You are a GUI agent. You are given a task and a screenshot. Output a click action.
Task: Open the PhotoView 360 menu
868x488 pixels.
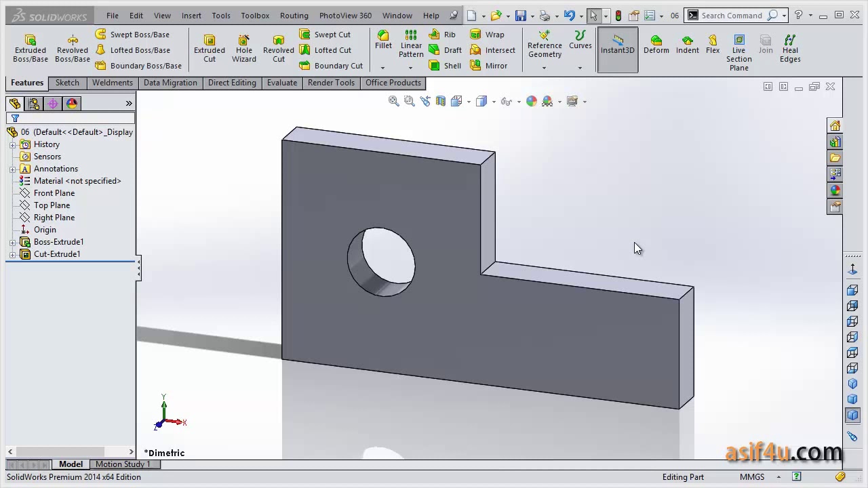345,16
